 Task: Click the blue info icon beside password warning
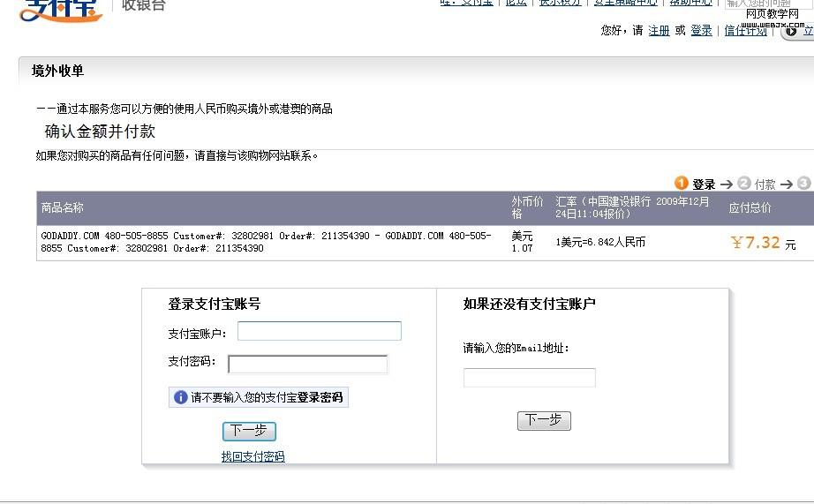point(180,398)
